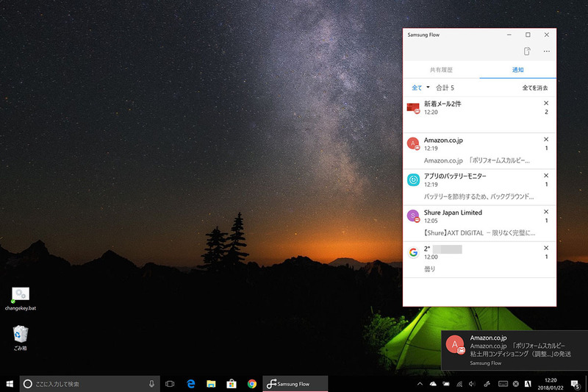Open the 新着メール2件 notification title

pyautogui.click(x=442, y=104)
